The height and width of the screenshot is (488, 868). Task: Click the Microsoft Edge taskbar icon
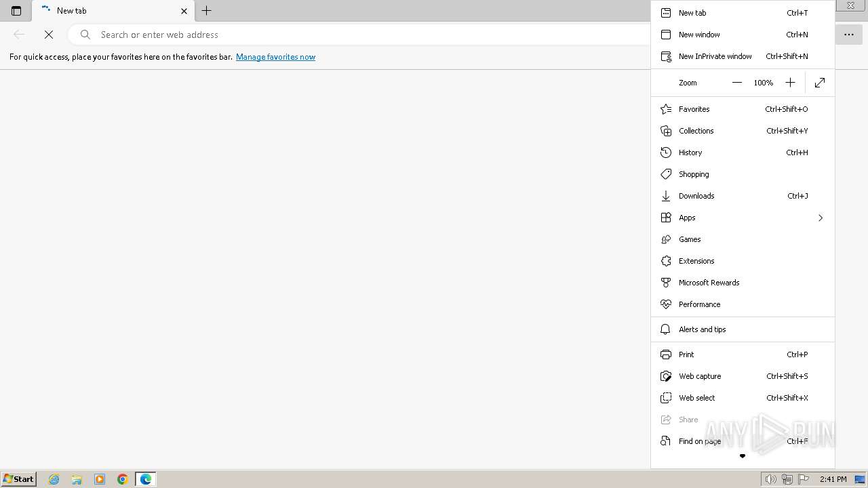point(146,479)
